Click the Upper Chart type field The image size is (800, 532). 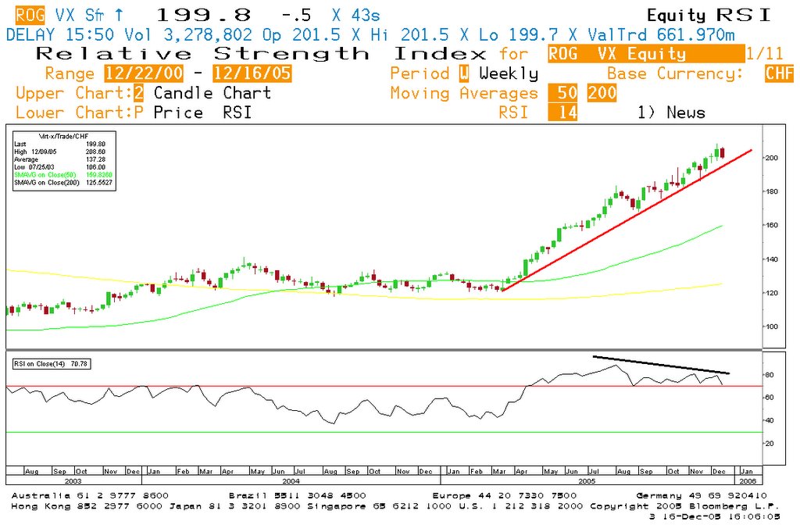coord(138,93)
